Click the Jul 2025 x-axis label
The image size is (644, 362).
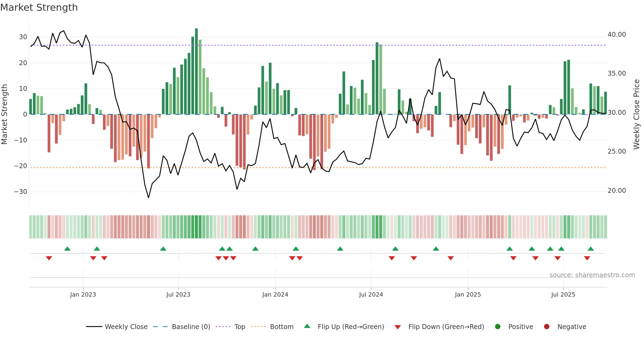tap(563, 294)
